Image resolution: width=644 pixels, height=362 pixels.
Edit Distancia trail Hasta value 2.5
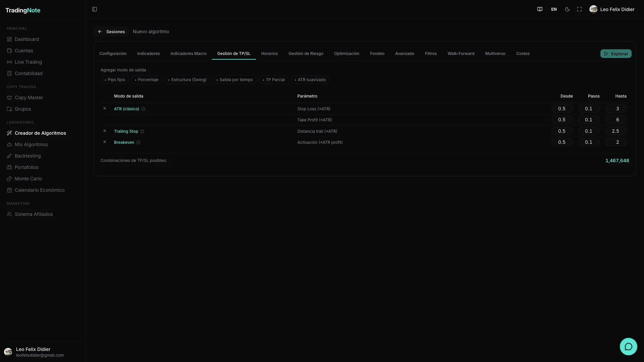(616, 131)
